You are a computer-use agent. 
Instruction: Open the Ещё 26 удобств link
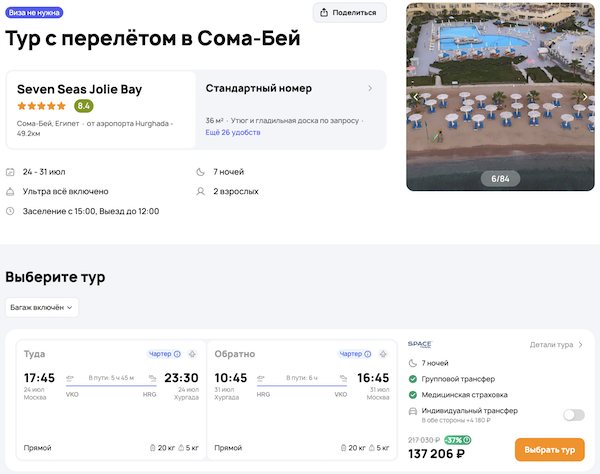[x=233, y=133]
